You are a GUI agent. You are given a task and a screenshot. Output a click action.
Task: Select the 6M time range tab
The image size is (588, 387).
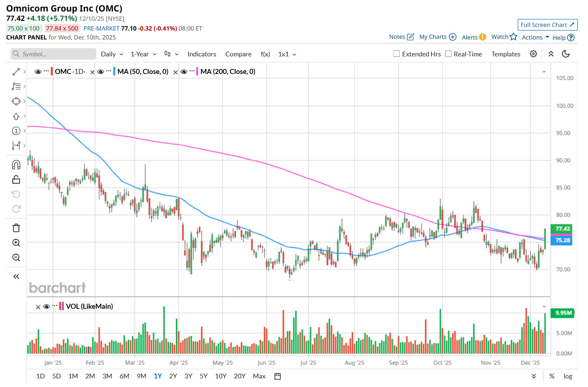[x=124, y=376]
